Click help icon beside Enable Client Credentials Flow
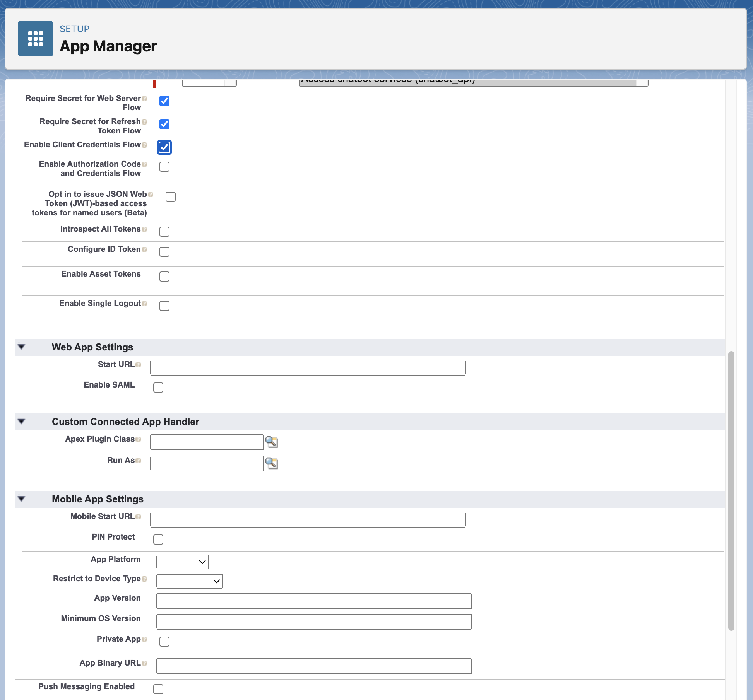The image size is (753, 700). coord(144,145)
